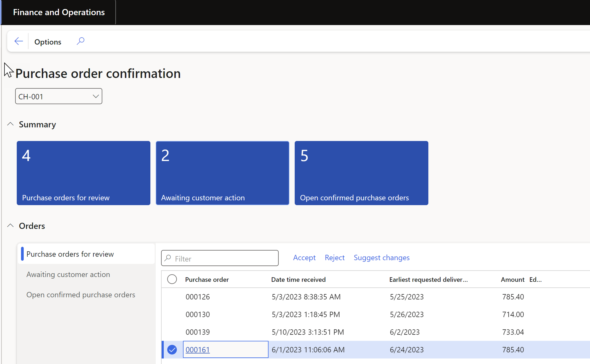This screenshot has height=364, width=590.
Task: Click delivery date 5/25/2023
Action: 406,297
